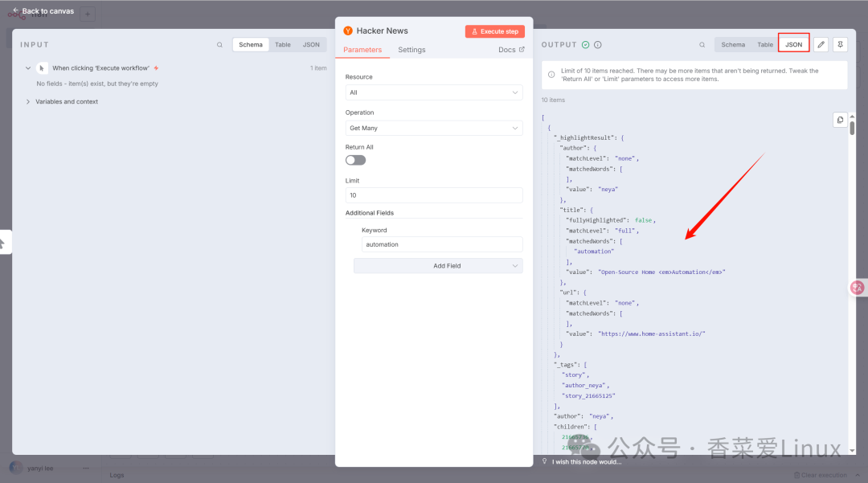Switch input view to Table
The image size is (868, 483).
pyautogui.click(x=283, y=45)
